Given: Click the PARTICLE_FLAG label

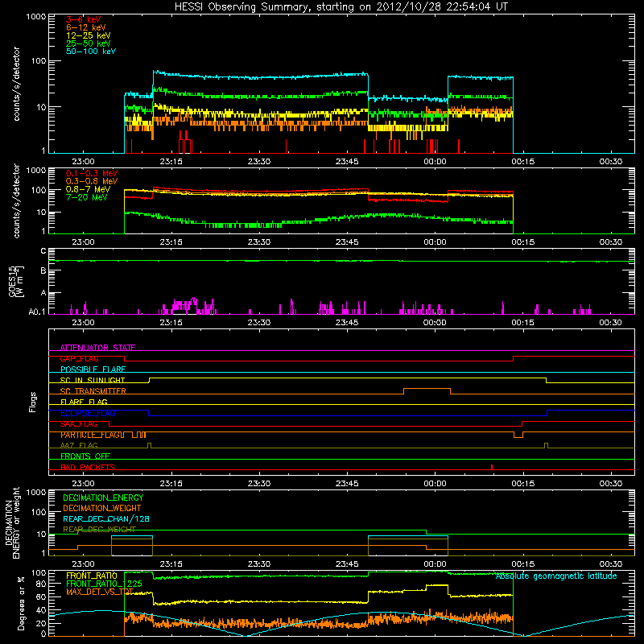Looking at the screenshot, I should [90, 435].
